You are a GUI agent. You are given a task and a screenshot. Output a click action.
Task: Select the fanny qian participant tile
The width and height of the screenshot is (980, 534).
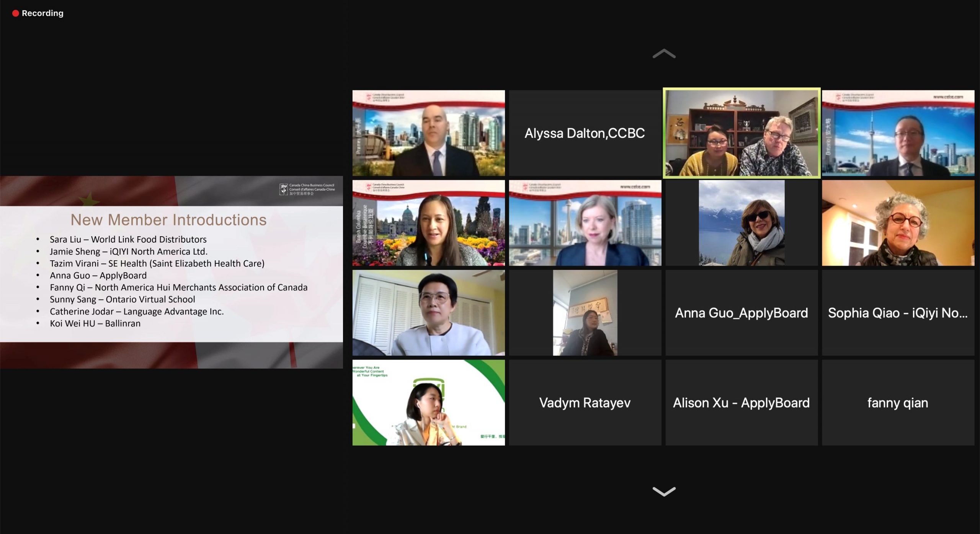(898, 403)
